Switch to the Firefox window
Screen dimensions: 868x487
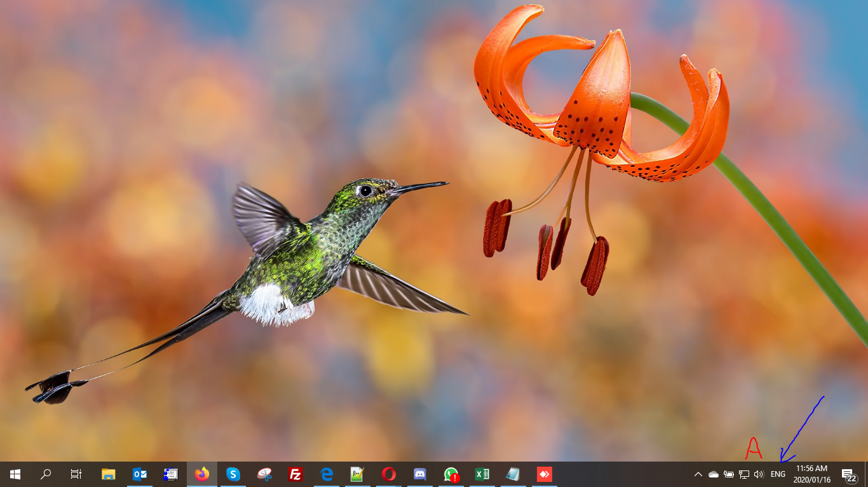202,474
